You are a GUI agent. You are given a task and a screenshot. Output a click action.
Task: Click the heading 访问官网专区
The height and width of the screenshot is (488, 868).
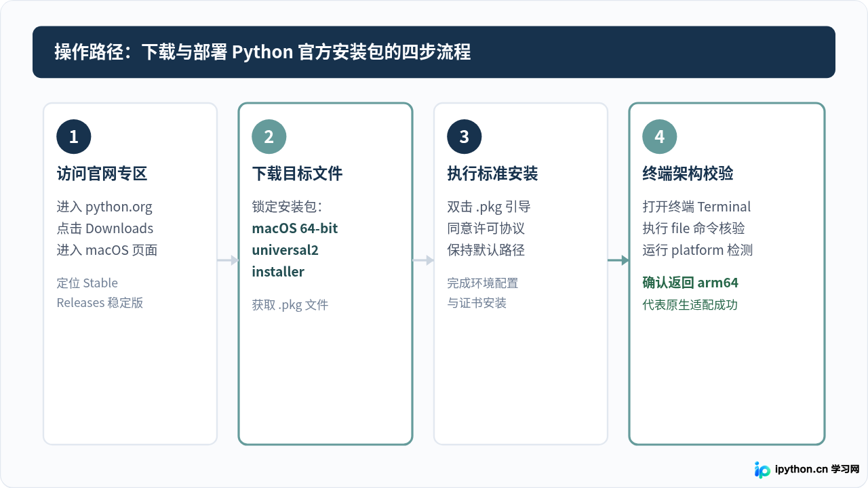coord(102,174)
